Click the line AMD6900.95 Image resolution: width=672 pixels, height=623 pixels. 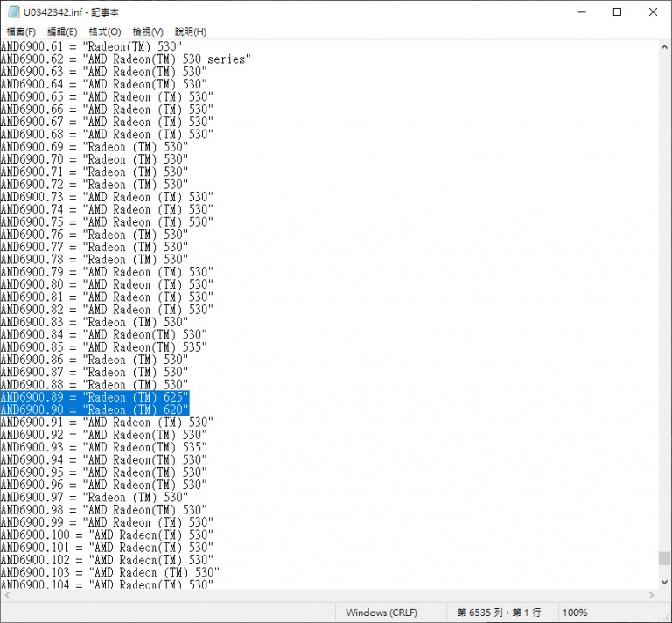pyautogui.click(x=104, y=472)
